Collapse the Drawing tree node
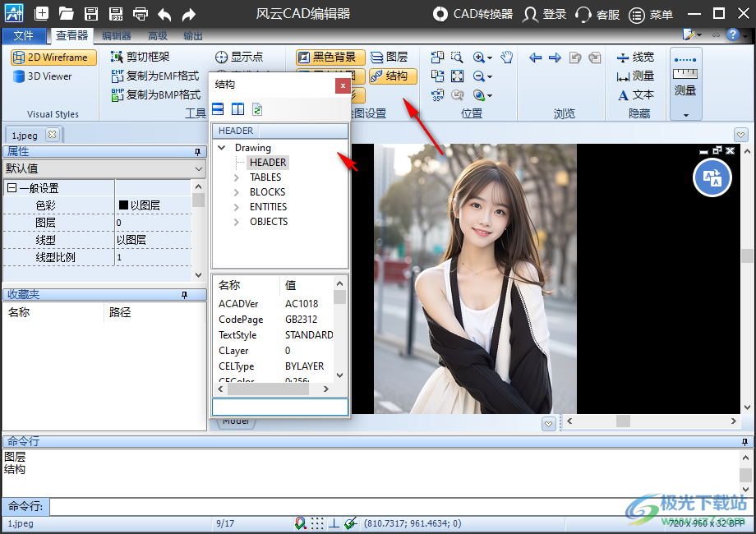756x534 pixels. pos(222,148)
